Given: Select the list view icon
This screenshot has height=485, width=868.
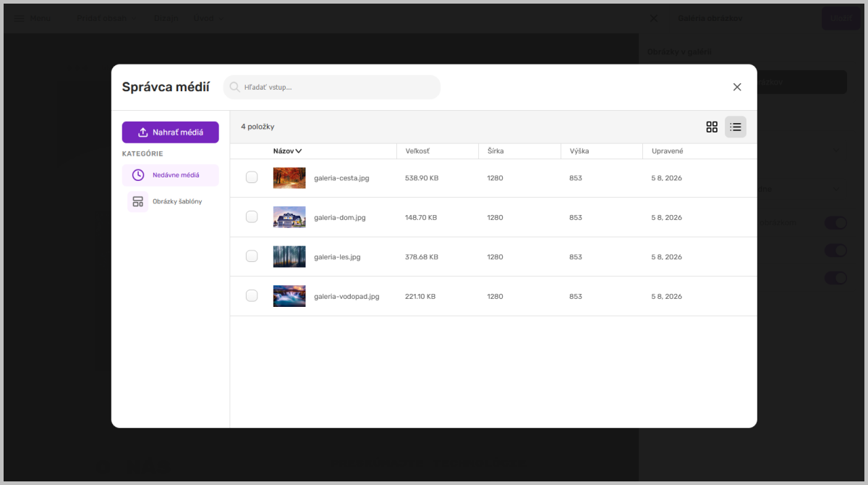Looking at the screenshot, I should click(x=736, y=127).
